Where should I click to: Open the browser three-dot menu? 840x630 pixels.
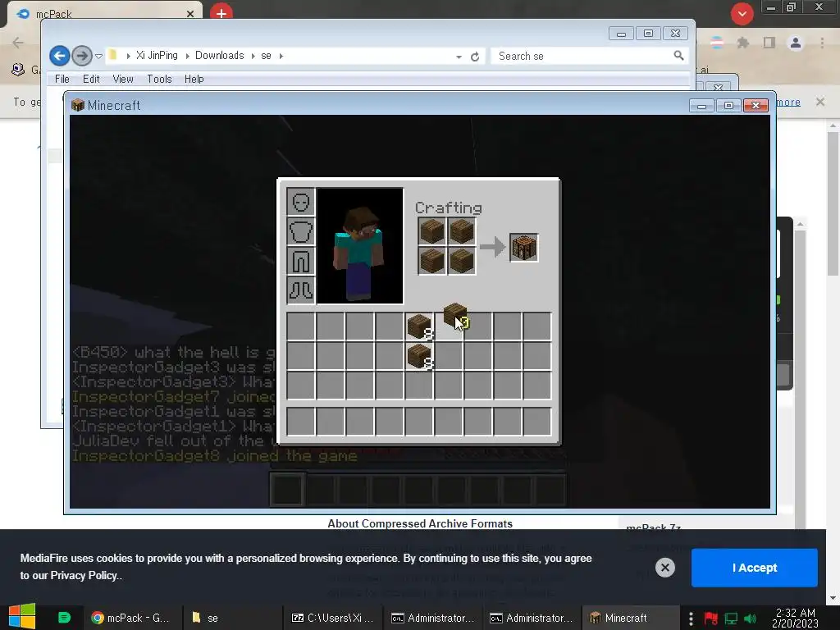pyautogui.click(x=822, y=43)
